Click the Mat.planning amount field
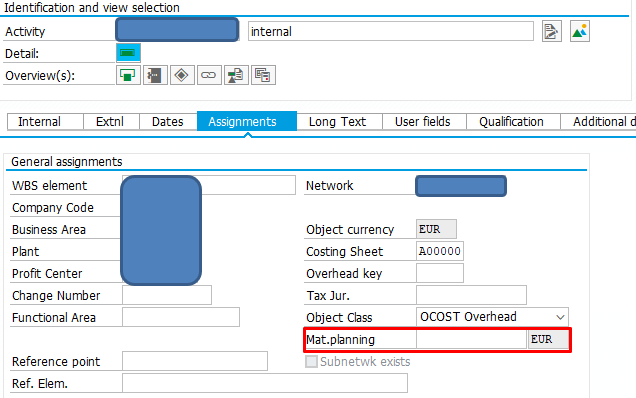Viewport: 636px width, 398px height. point(471,339)
